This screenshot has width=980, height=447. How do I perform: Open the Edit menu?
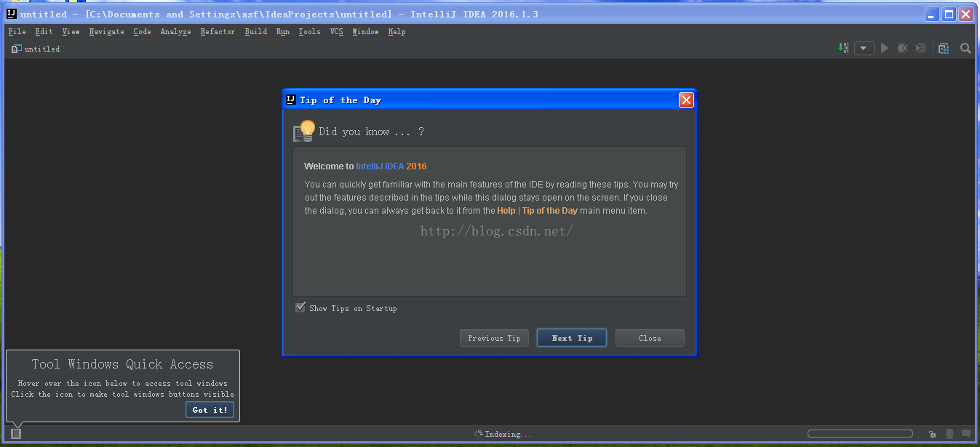tap(44, 31)
